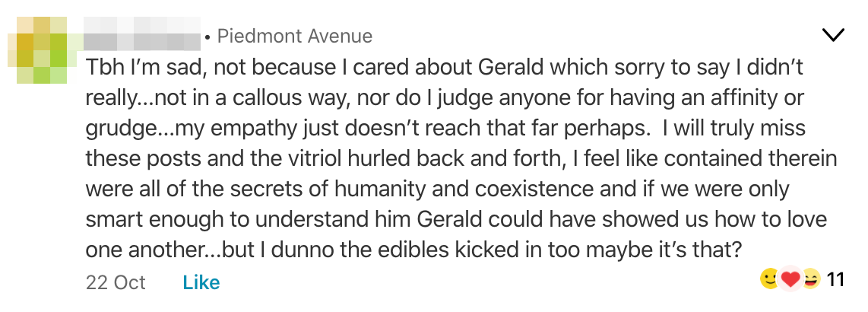Click the words 'smart enough to understand him'

249,220
